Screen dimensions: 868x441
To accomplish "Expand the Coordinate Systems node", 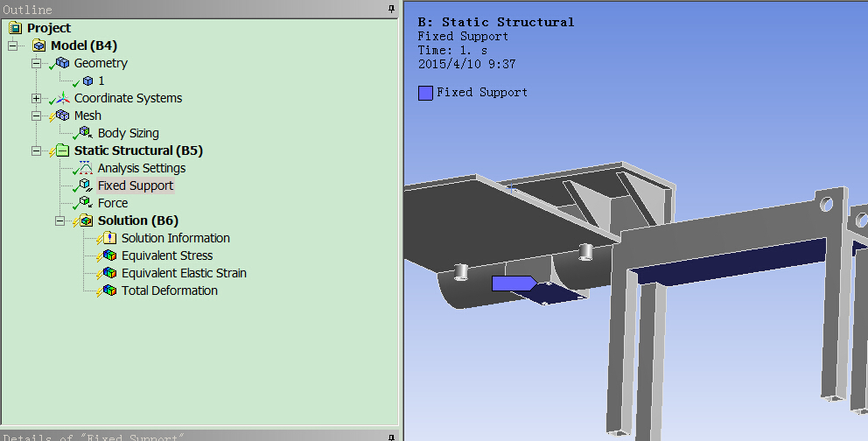I will click(x=36, y=98).
